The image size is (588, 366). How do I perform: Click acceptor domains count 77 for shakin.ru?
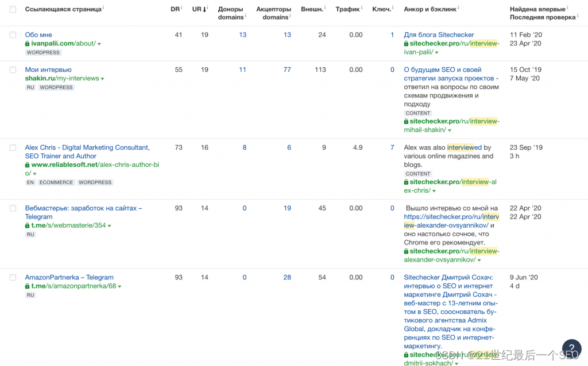tap(287, 69)
